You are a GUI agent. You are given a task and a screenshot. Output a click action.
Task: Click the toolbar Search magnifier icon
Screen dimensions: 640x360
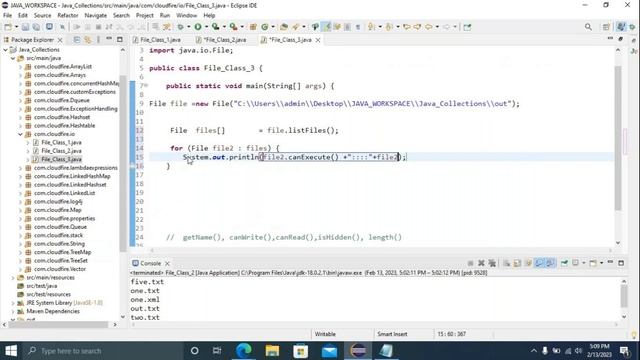point(588,27)
